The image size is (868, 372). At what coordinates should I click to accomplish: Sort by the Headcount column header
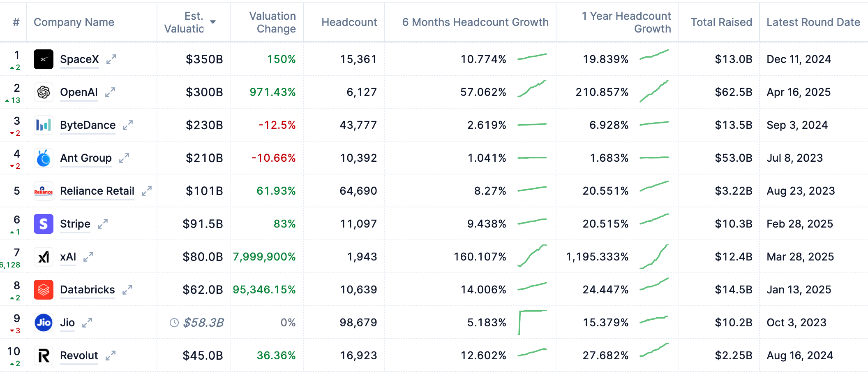[x=349, y=22]
